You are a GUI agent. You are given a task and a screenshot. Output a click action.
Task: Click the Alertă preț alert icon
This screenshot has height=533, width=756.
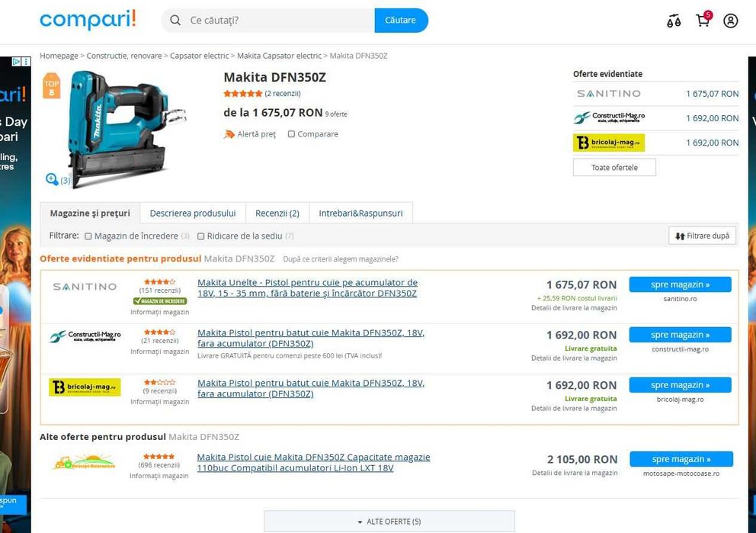click(229, 134)
